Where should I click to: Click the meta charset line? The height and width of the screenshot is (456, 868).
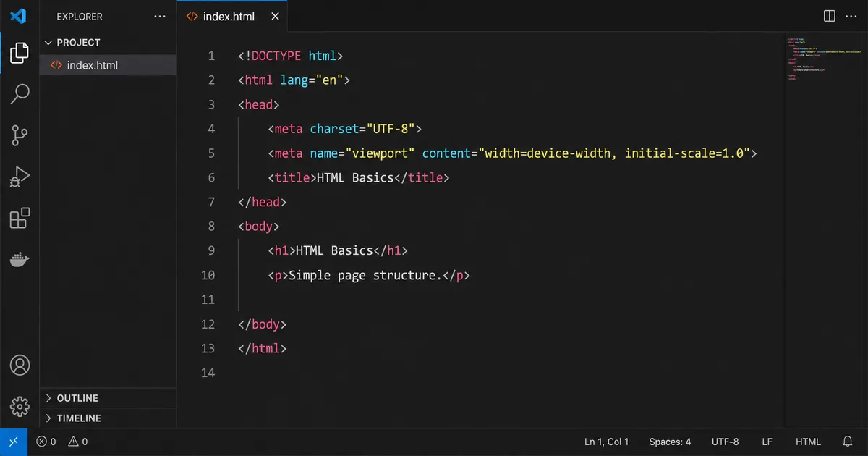point(344,129)
